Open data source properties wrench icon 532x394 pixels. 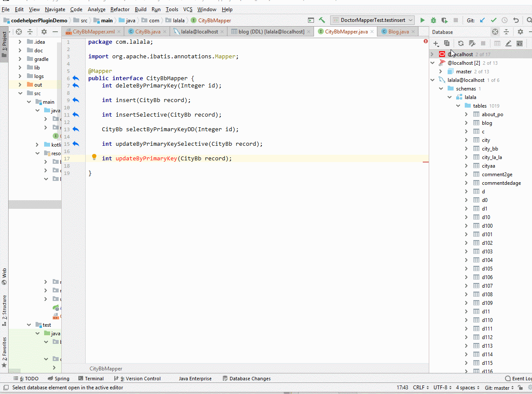(x=472, y=43)
